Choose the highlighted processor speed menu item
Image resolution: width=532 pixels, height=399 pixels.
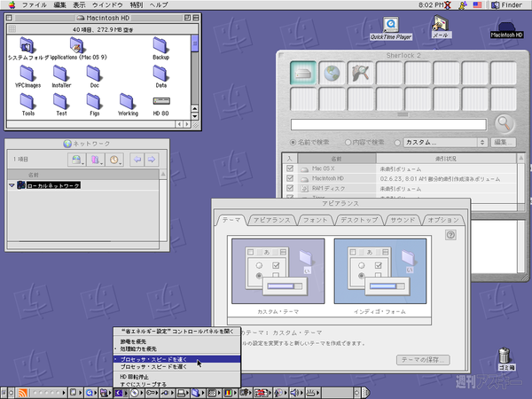click(x=153, y=359)
